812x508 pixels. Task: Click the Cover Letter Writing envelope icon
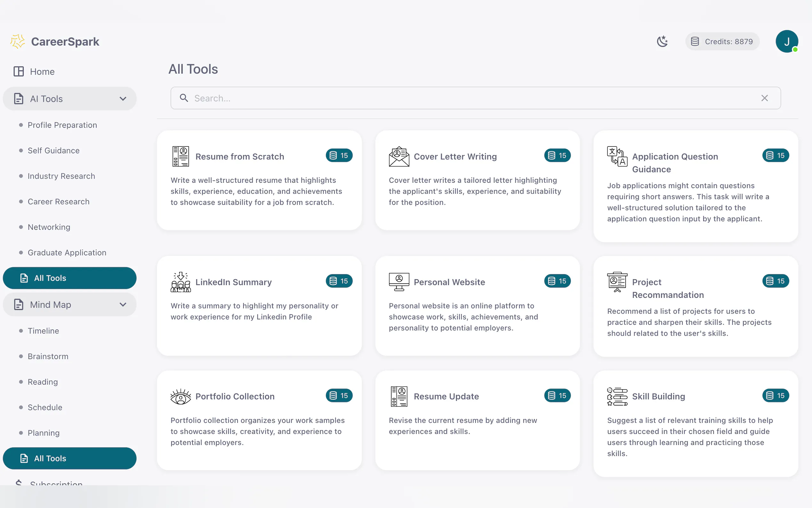coord(399,156)
